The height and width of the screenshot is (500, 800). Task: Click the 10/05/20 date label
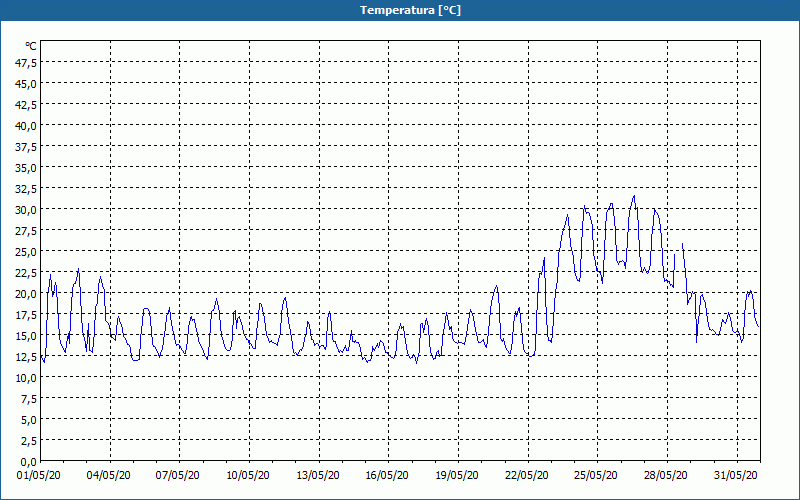248,476
